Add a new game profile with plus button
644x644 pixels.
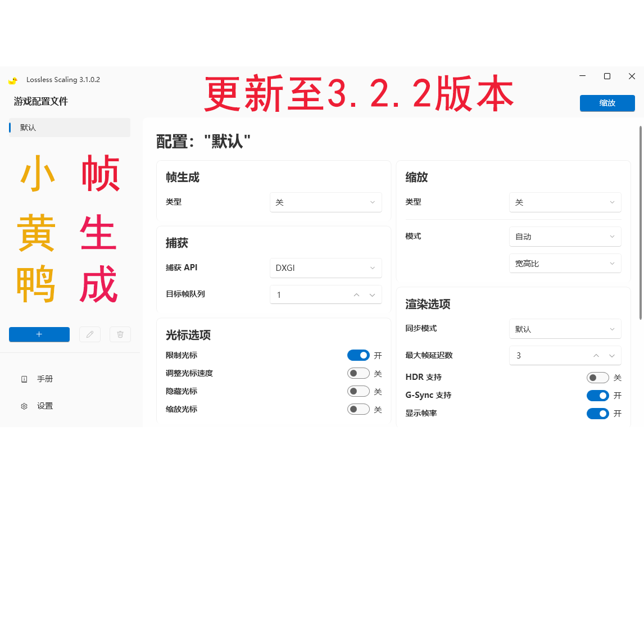pos(39,334)
